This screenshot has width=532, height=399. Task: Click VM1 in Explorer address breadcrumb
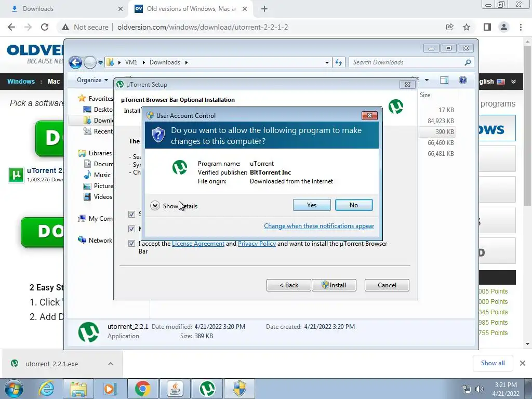pyautogui.click(x=131, y=62)
